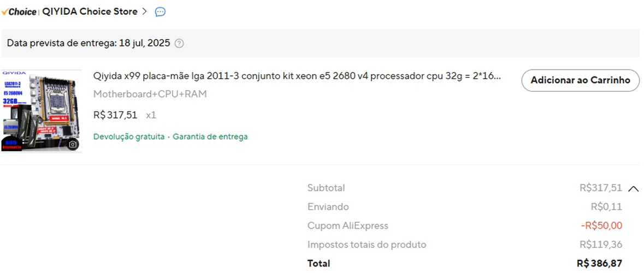Click the x1 quantity indicator

151,115
